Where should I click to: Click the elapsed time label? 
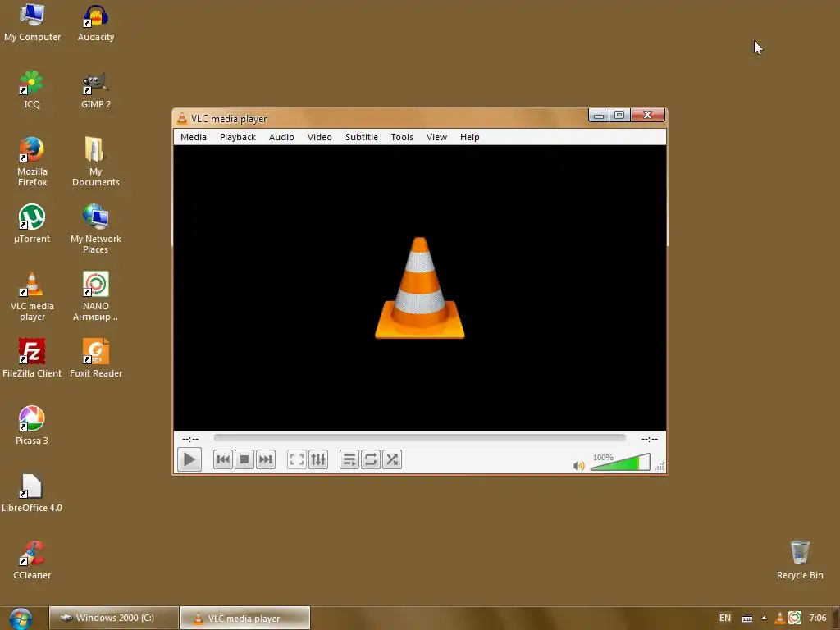click(x=190, y=440)
